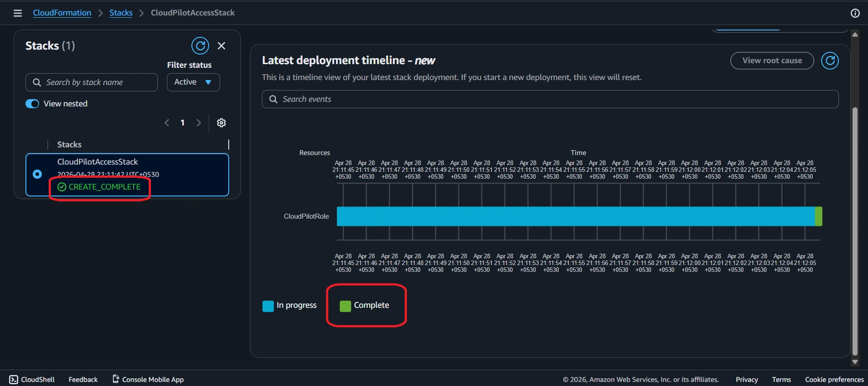Click the CloudPilotRole blue in-progress bar
This screenshot has width=868, height=386.
click(576, 216)
